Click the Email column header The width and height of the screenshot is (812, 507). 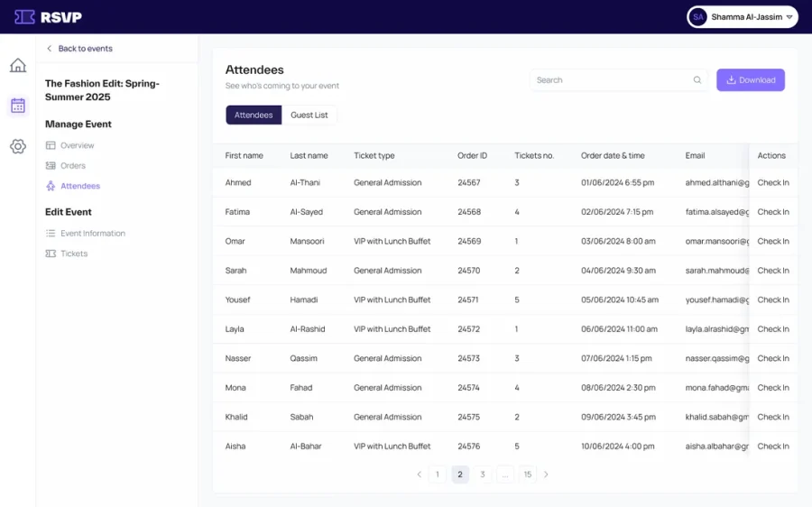695,155
